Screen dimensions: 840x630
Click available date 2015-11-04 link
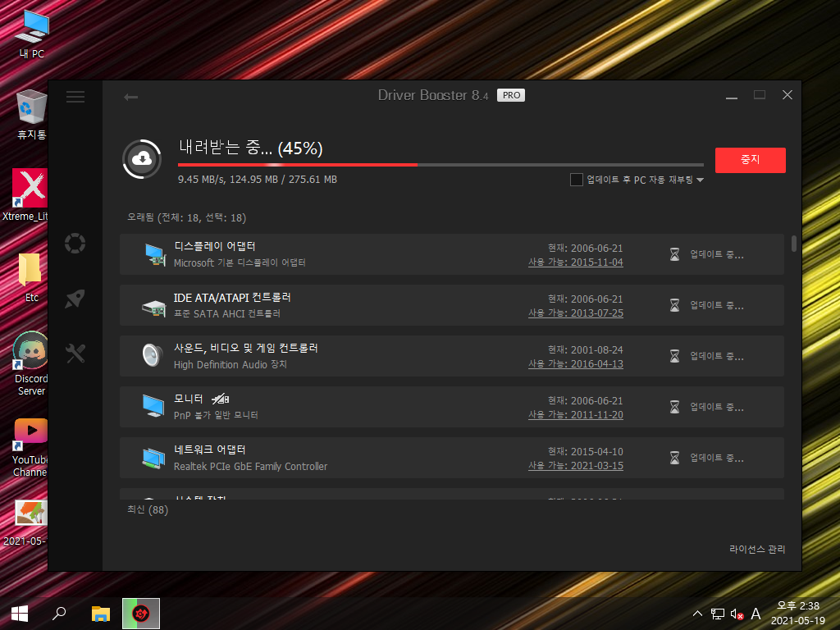575,262
